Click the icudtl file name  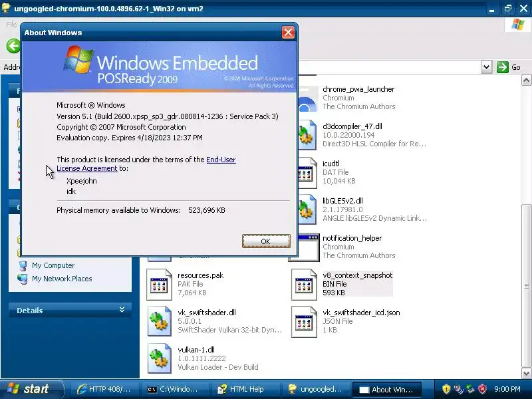331,164
